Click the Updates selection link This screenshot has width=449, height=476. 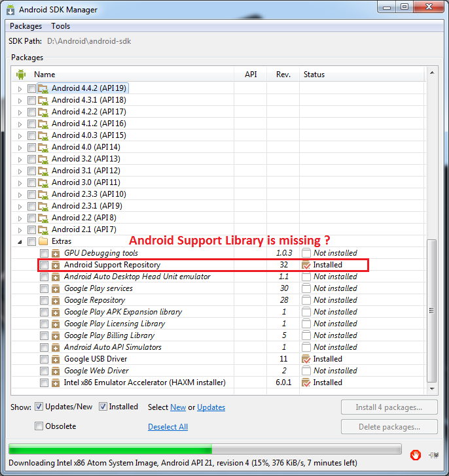point(211,407)
